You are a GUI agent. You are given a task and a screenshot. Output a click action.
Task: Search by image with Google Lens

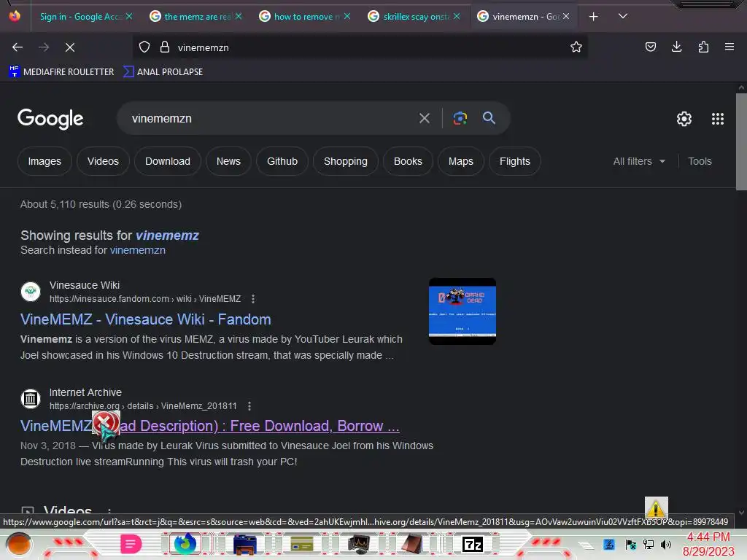click(460, 118)
